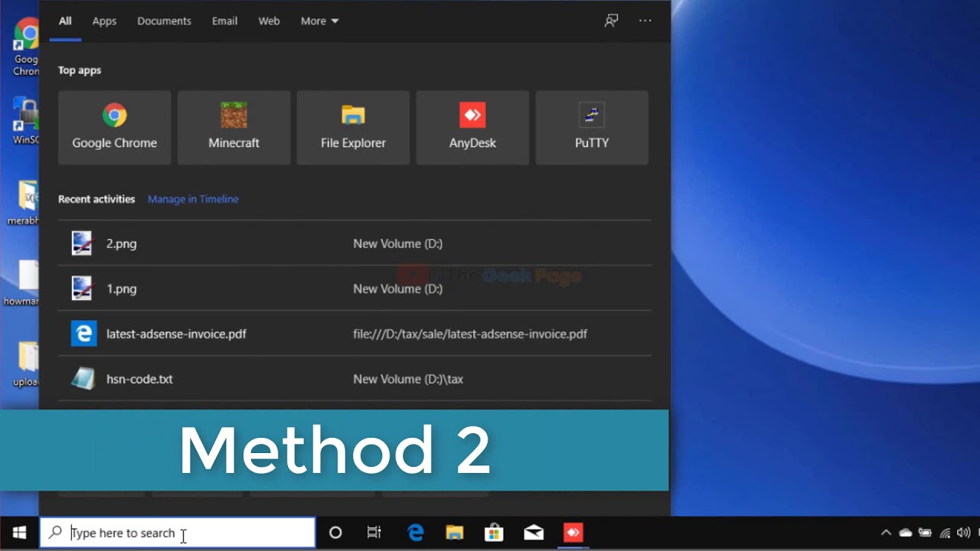Open recent file 1.png
The width and height of the screenshot is (980, 551).
[x=354, y=289]
